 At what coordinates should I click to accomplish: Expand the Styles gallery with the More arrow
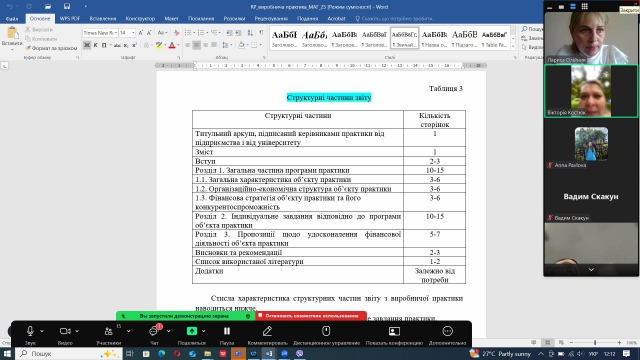tap(513, 47)
